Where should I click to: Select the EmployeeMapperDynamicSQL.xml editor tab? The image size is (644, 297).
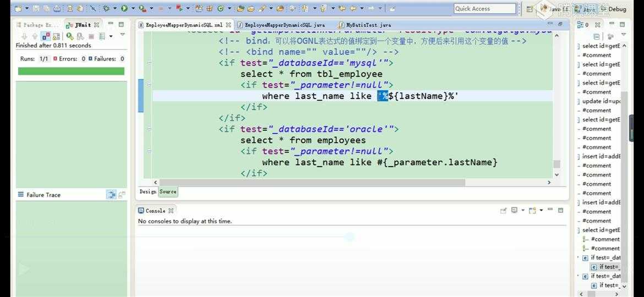184,25
